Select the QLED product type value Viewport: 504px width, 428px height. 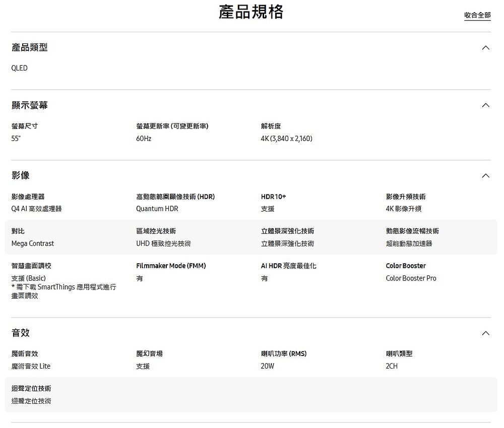coord(19,68)
